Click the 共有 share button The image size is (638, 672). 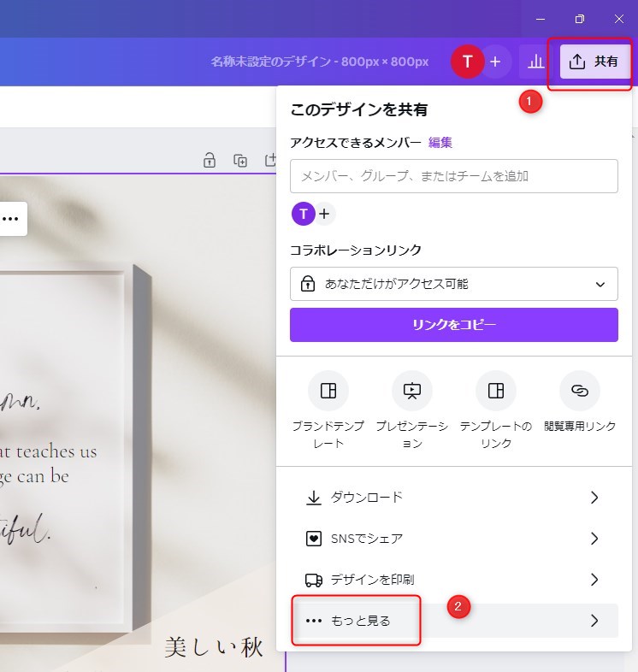coord(595,62)
